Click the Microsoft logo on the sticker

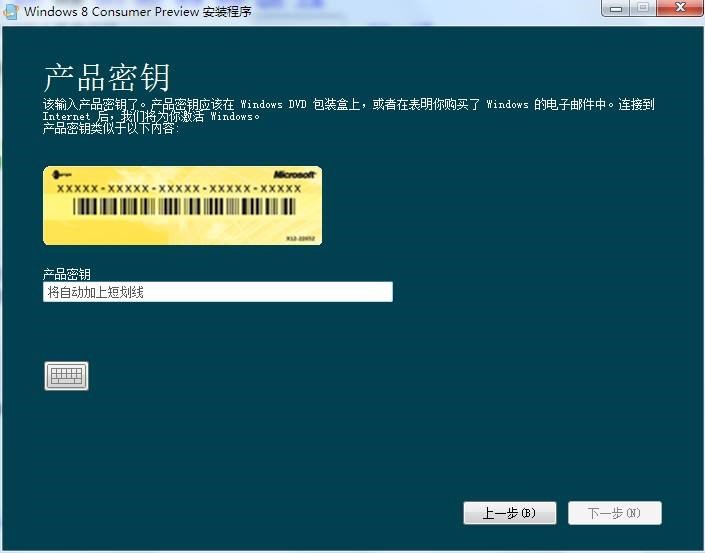294,174
